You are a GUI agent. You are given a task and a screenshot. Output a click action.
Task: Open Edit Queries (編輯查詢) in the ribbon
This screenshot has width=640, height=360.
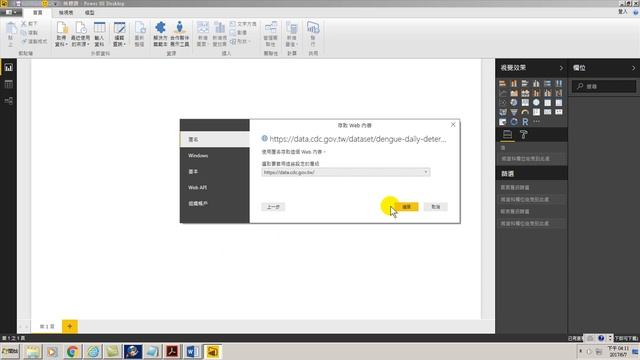(x=119, y=34)
